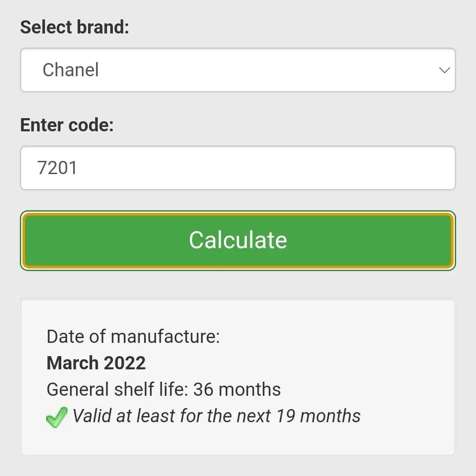Click the year 2022 in result
Viewport: 476px width, 476px height.
(124, 363)
